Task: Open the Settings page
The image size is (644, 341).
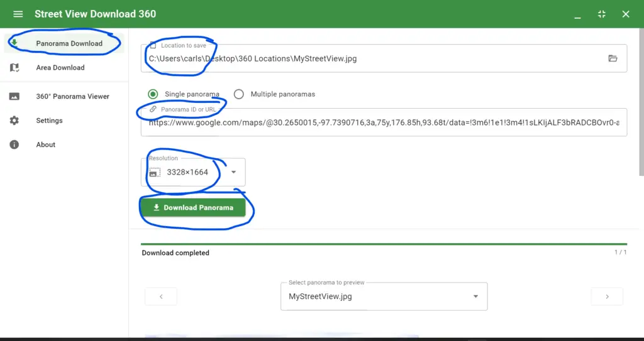Action: tap(64, 121)
